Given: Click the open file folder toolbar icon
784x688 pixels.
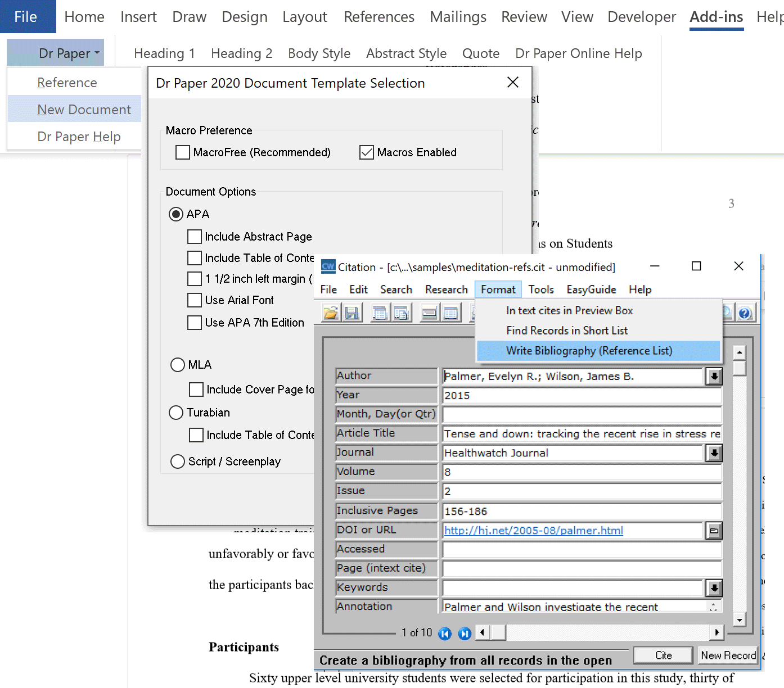Looking at the screenshot, I should pyautogui.click(x=331, y=313).
